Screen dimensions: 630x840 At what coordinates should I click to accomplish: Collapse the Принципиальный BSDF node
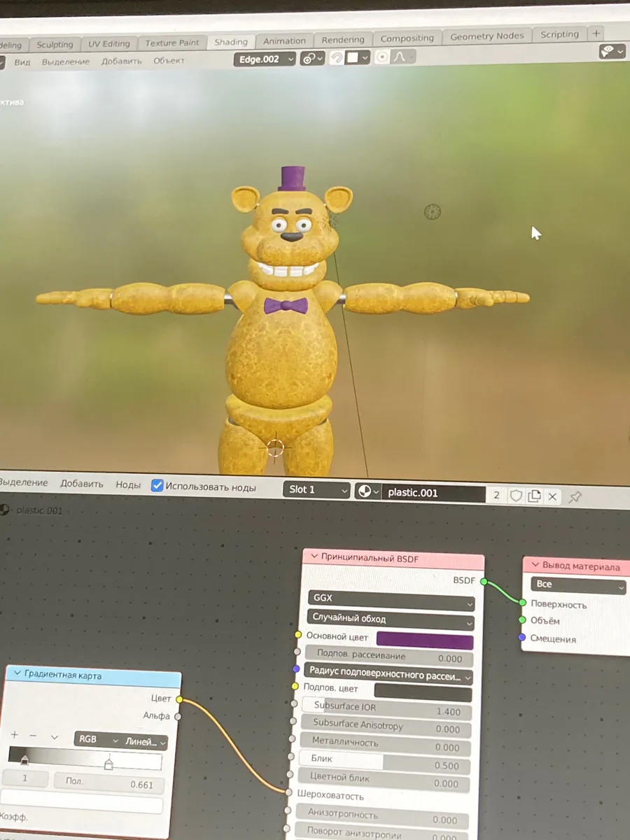click(x=314, y=558)
